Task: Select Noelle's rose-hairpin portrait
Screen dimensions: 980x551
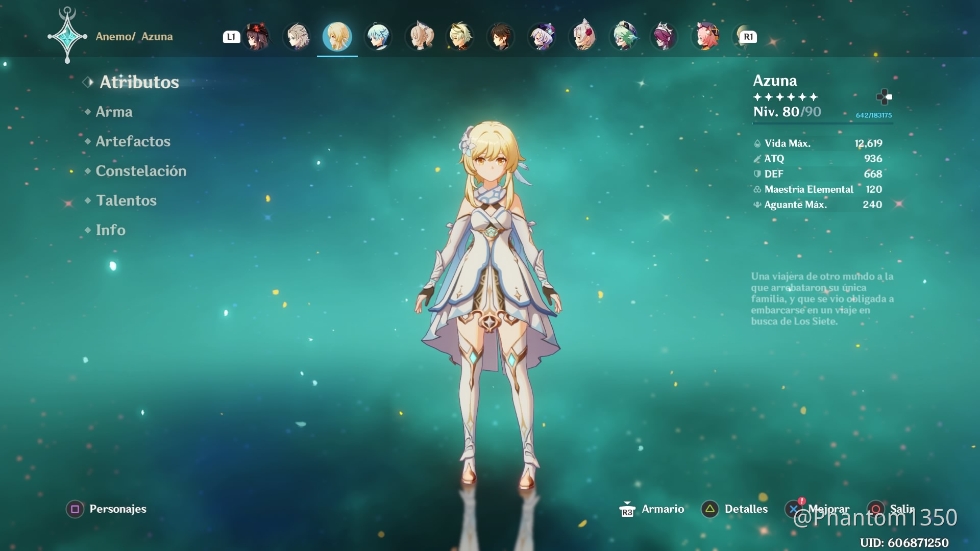Action: tap(583, 37)
